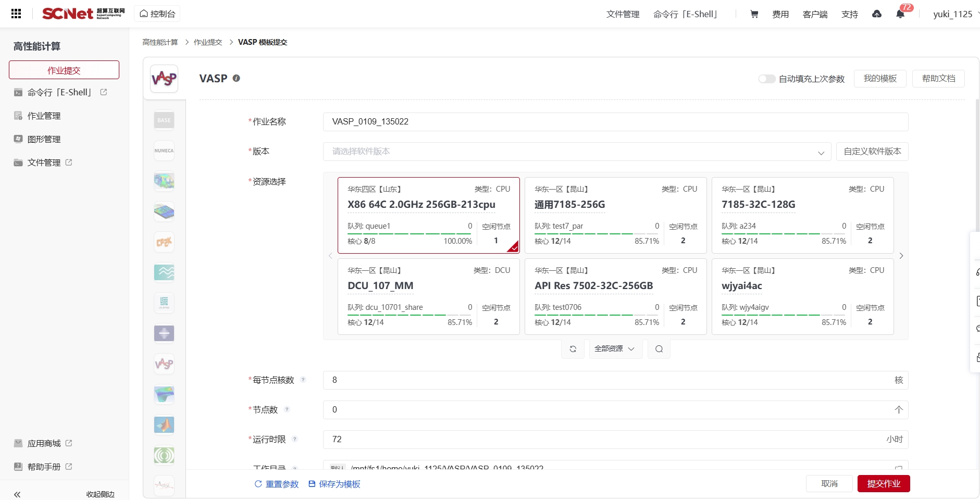Image resolution: width=980 pixels, height=500 pixels.
Task: Toggle auto-fill last parameters switch
Action: tap(766, 79)
